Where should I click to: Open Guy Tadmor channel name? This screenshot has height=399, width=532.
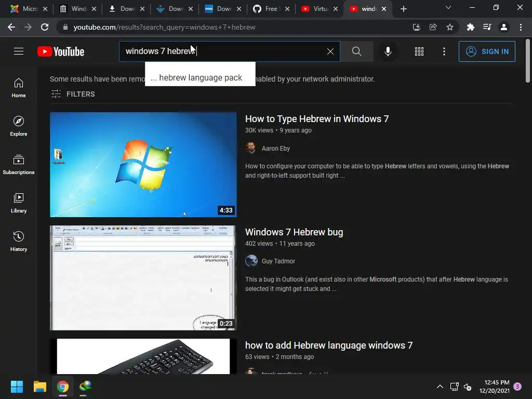[x=278, y=261]
